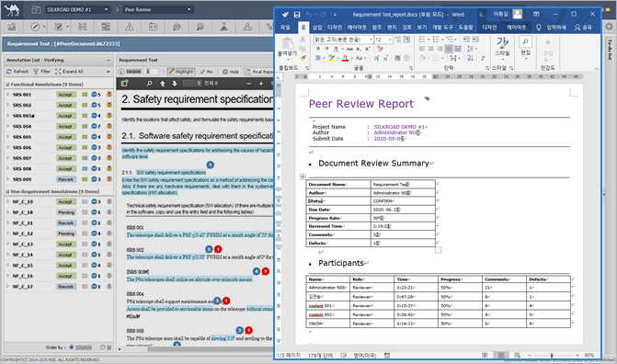Open the Word View tab
Screen dimensions: 617x364
click(422, 28)
